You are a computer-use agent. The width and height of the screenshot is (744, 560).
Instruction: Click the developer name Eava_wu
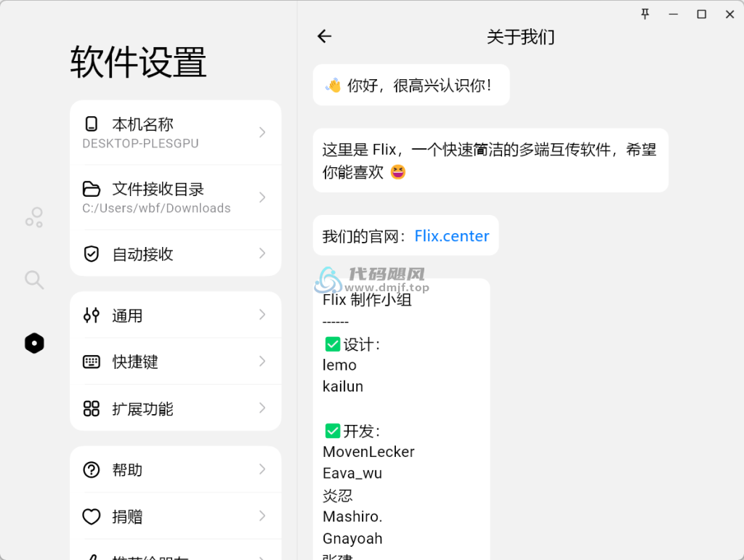pos(352,474)
